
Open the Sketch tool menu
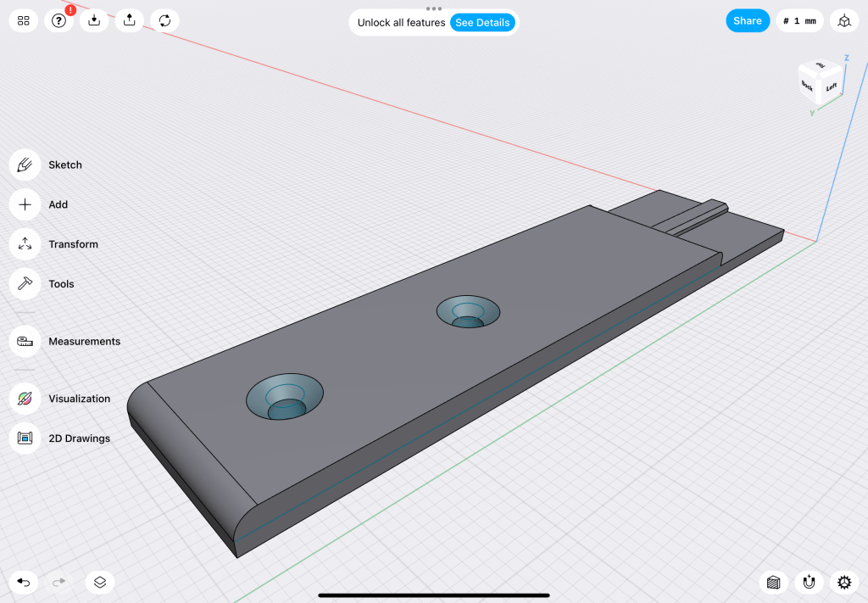[25, 165]
